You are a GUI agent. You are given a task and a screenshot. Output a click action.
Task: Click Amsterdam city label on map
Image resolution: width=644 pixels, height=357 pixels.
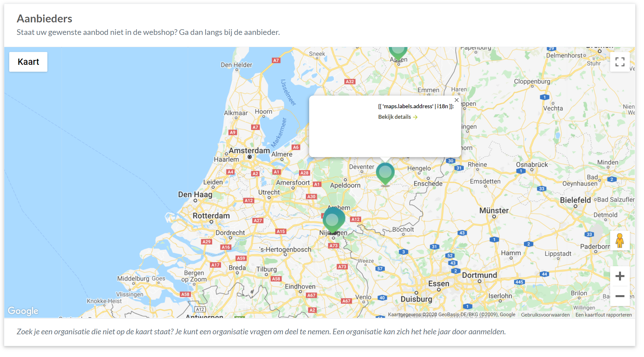pos(249,150)
